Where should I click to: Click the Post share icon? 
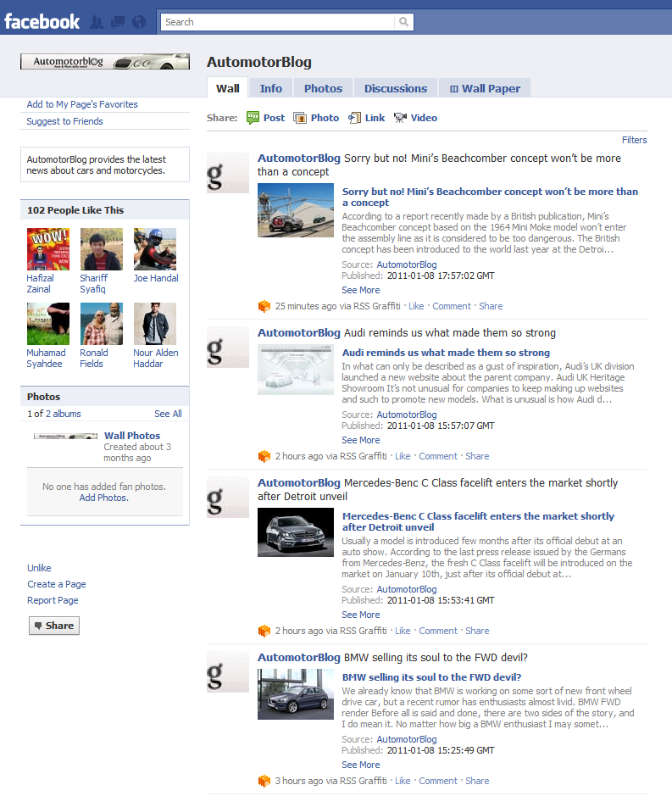[253, 118]
